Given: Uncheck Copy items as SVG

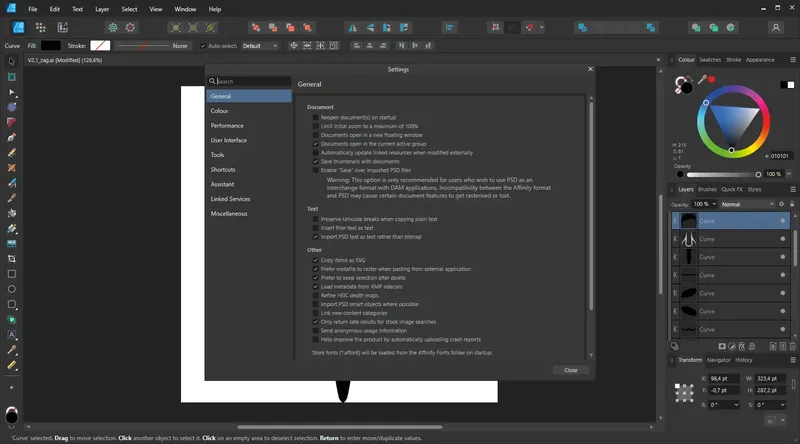Looking at the screenshot, I should [315, 260].
